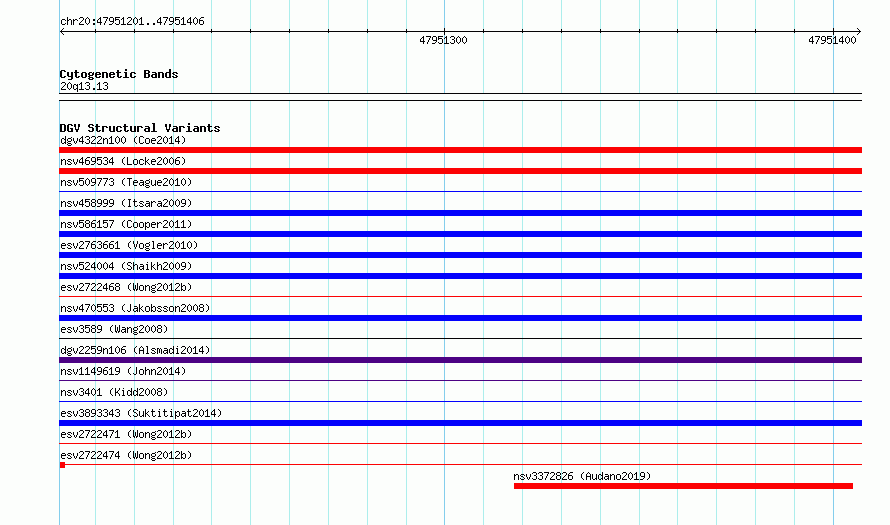Image resolution: width=890 pixels, height=525 pixels.
Task: Click the 47951300 ruler position label
Action: (443, 40)
